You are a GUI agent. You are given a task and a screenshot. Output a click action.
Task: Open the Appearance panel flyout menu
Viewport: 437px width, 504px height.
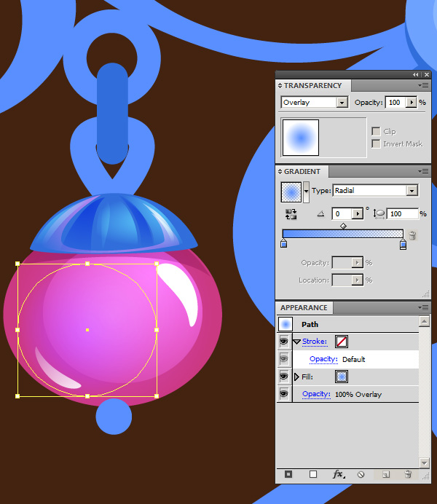click(x=425, y=307)
